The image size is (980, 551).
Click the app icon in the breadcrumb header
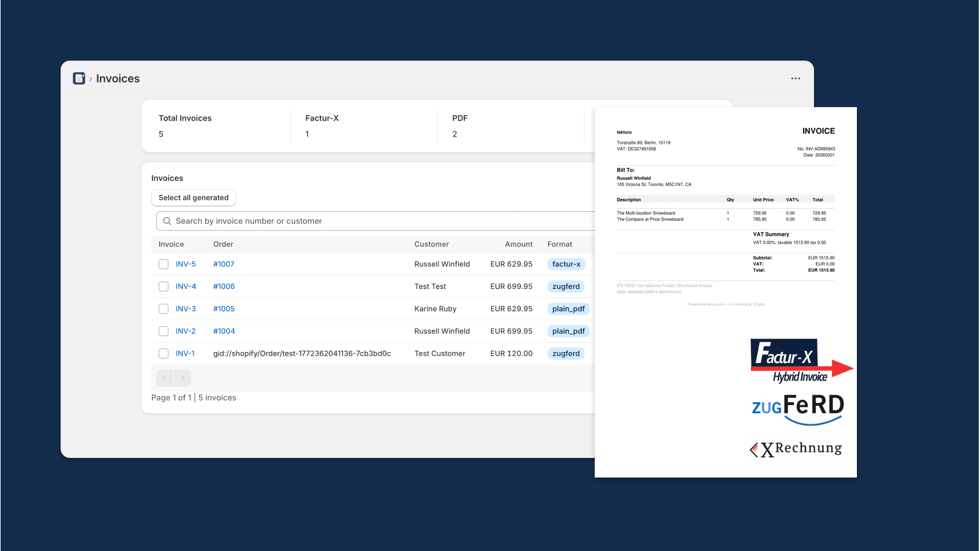point(79,78)
